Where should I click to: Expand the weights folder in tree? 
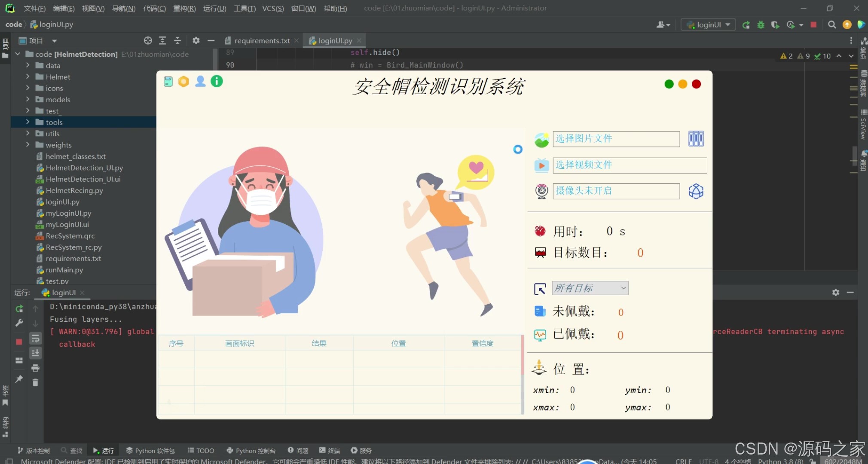tap(28, 145)
